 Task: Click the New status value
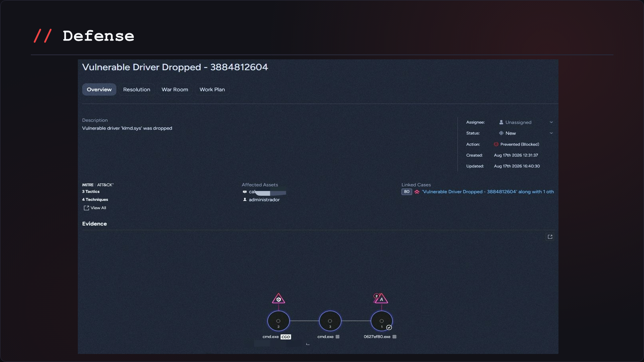coord(511,133)
